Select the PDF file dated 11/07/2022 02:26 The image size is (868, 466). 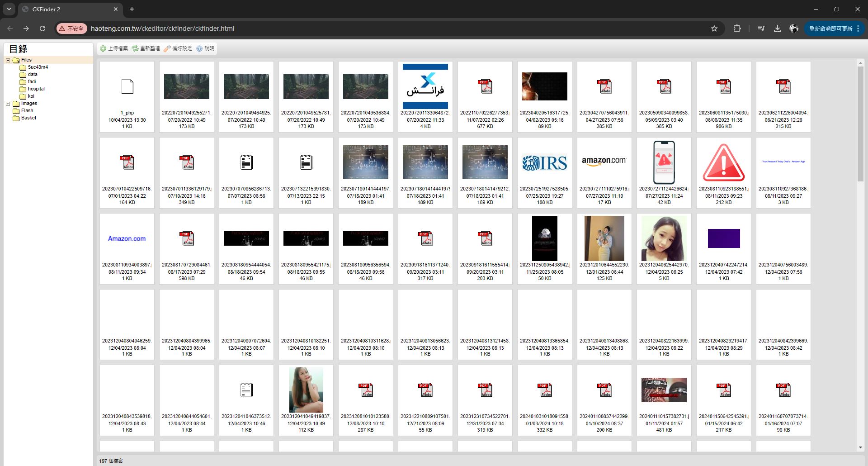pos(485,86)
